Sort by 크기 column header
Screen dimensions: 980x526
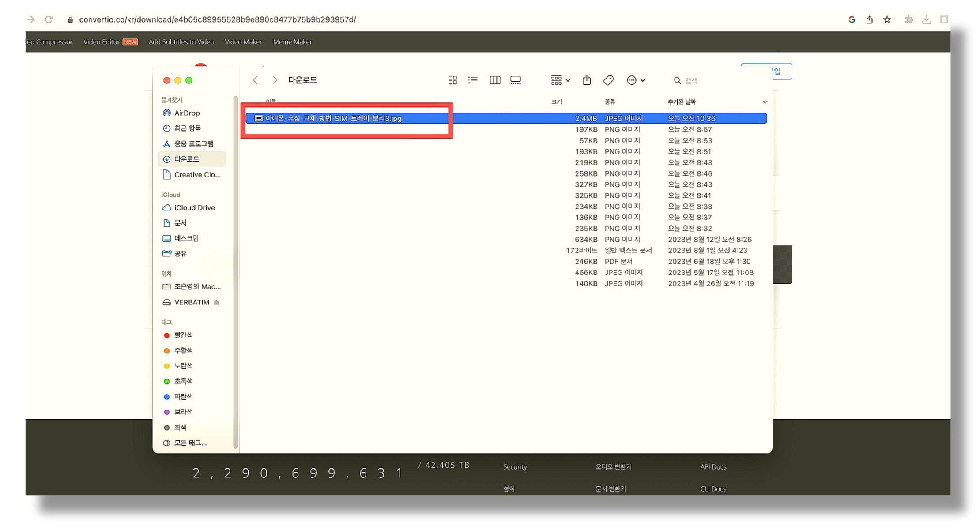point(556,102)
